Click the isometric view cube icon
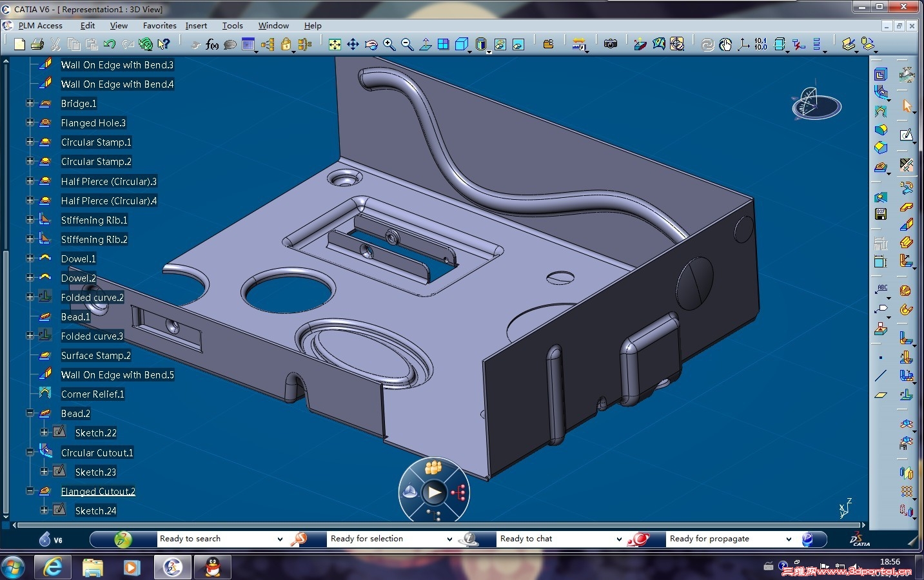924x580 pixels. point(462,44)
